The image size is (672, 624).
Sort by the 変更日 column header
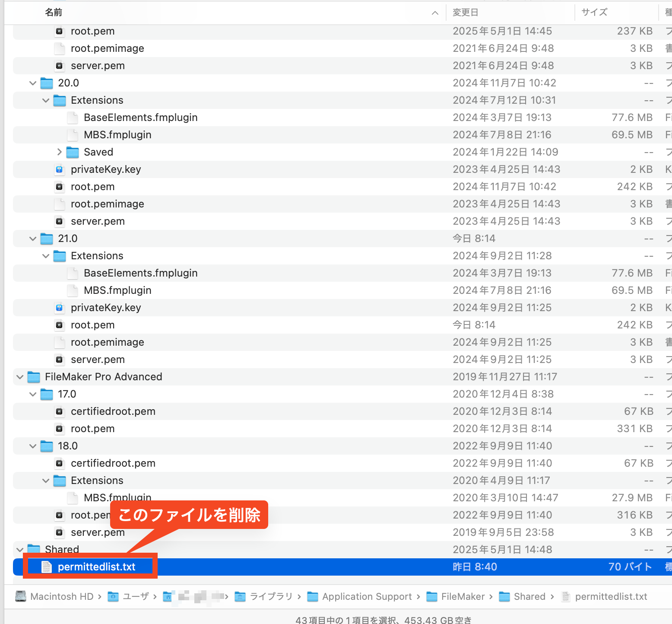[x=465, y=13]
